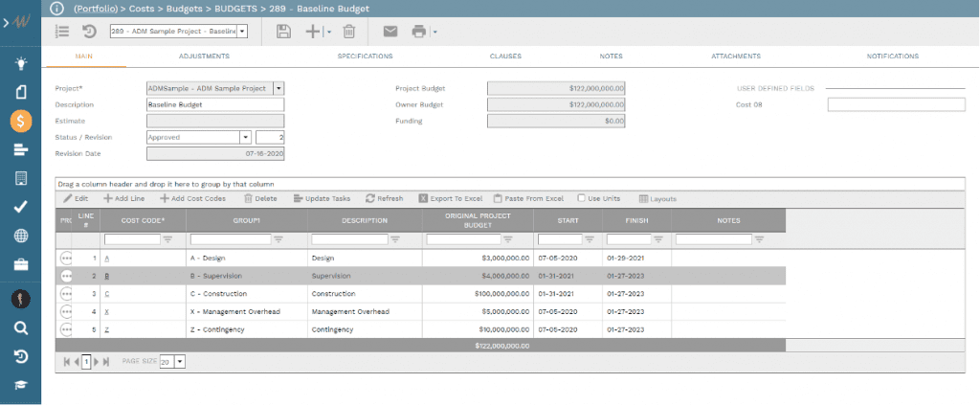
Task: Click the Group column filter icon
Action: (x=278, y=239)
